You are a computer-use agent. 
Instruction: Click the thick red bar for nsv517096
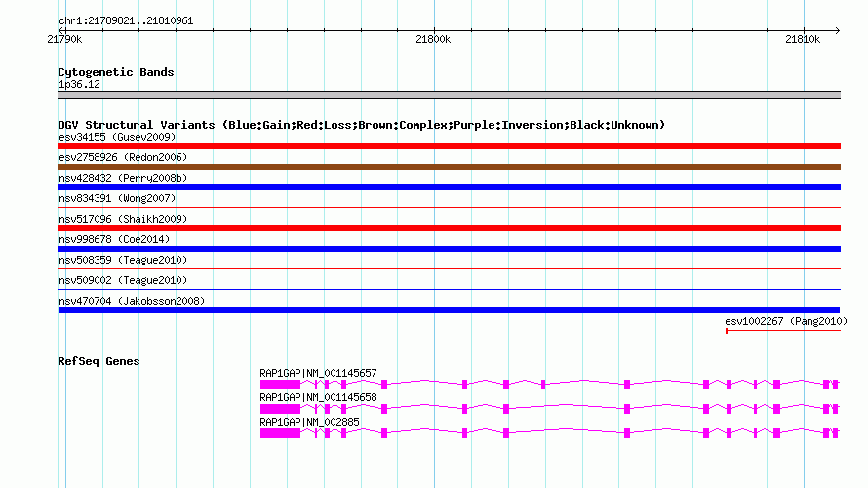(449, 228)
